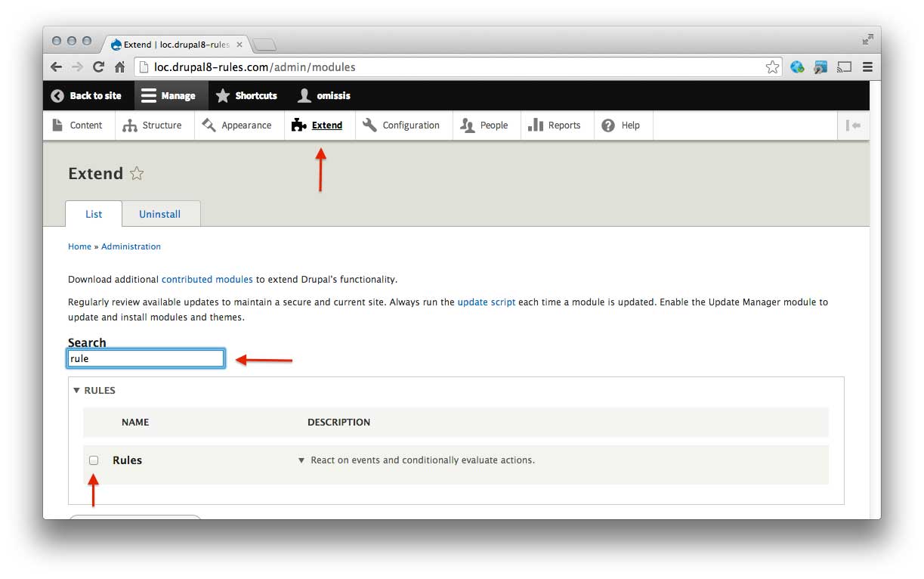This screenshot has width=924, height=579.
Task: Click the module Search input field
Action: [146, 358]
